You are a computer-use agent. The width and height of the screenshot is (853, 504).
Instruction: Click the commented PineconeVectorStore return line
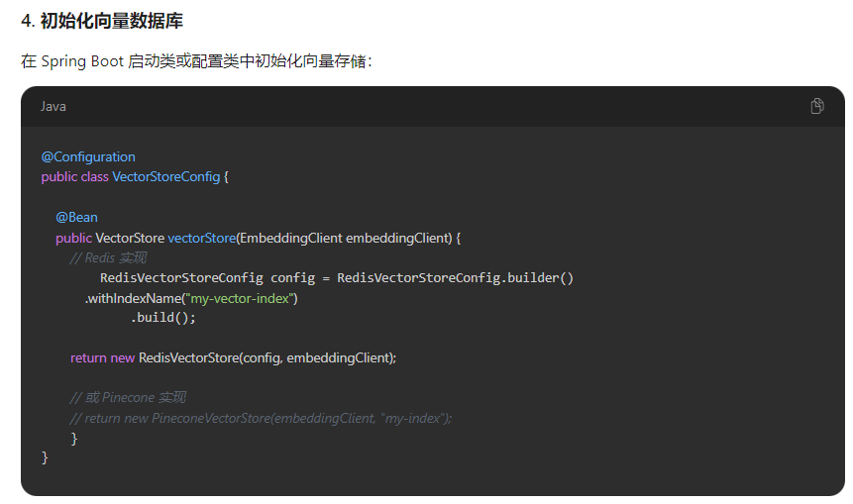coord(261,418)
